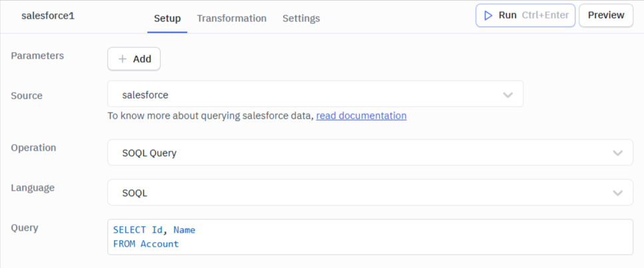The image size is (644, 268).
Task: Click the Run play triangle icon
Action: [488, 15]
